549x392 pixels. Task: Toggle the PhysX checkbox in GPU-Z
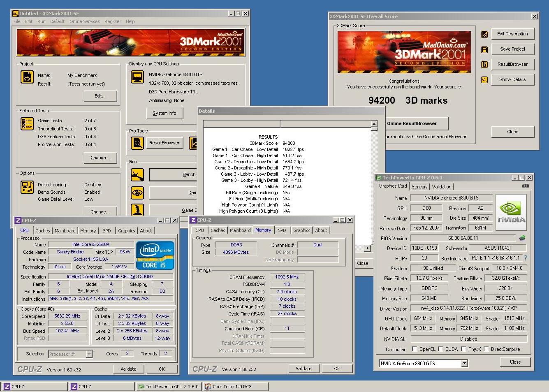463,349
